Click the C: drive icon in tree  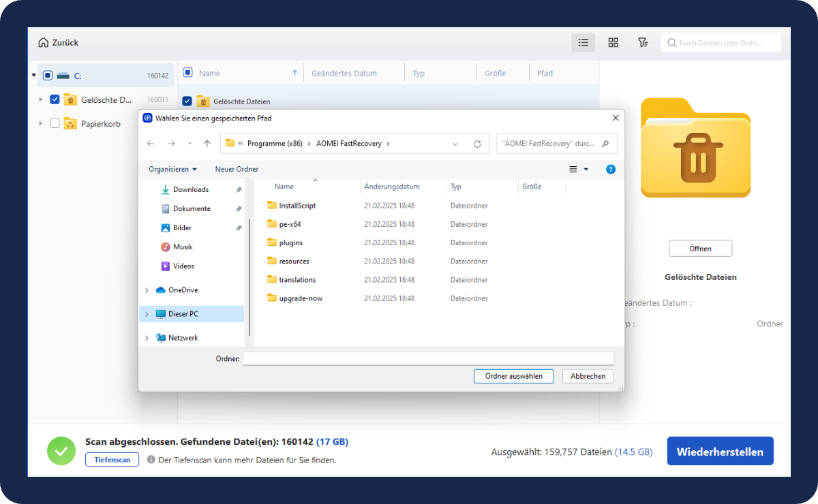(x=63, y=76)
